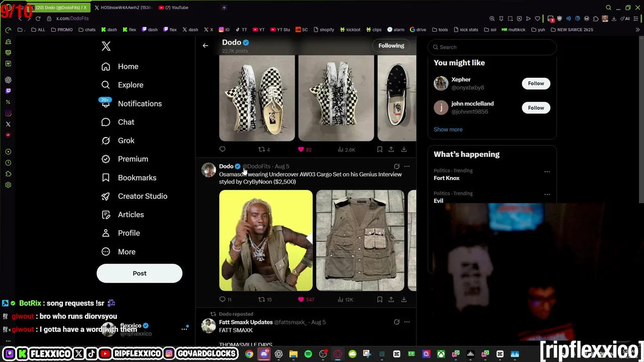Go back with the profile back arrow

pos(205,46)
